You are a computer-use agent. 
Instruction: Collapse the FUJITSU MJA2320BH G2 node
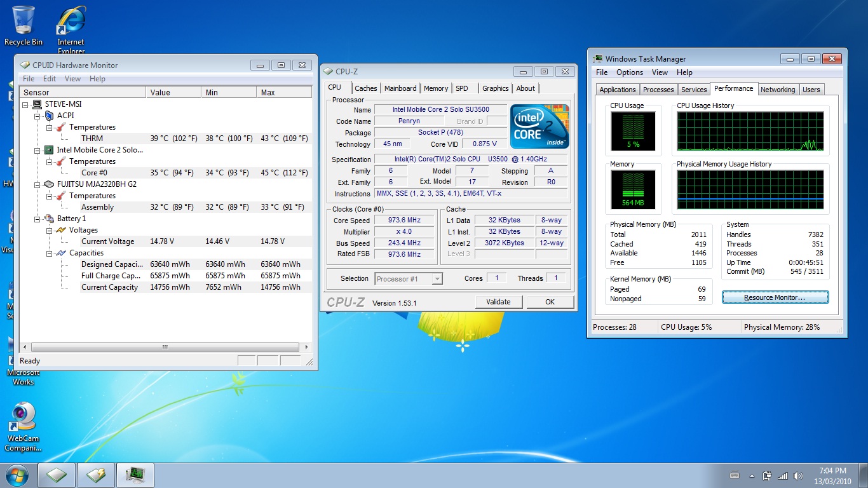(37, 184)
